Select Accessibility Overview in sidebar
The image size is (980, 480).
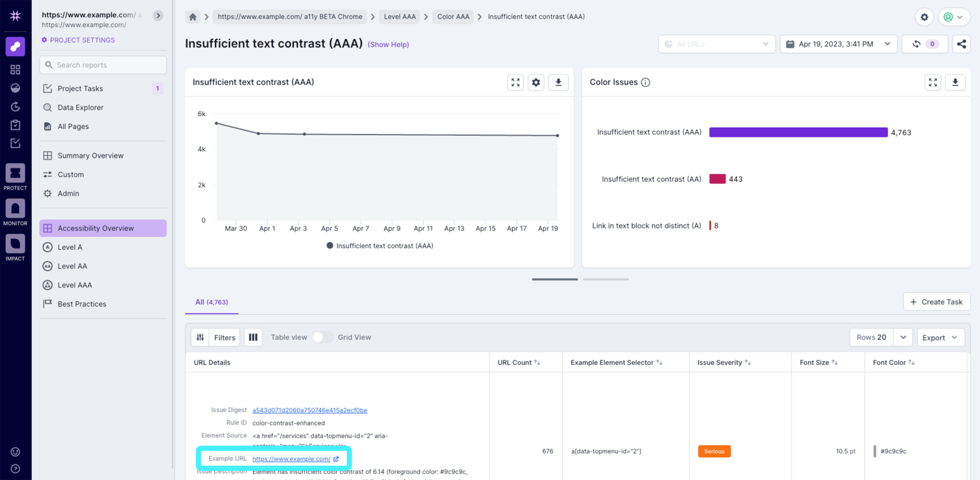point(103,228)
